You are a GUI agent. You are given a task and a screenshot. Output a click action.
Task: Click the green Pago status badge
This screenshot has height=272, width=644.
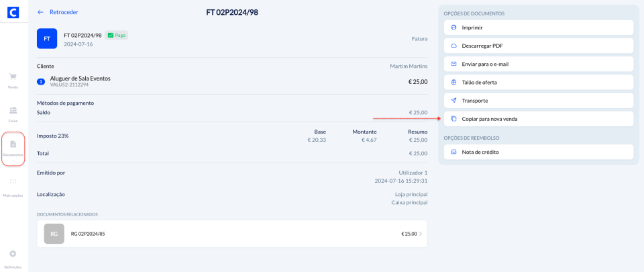[x=116, y=35]
